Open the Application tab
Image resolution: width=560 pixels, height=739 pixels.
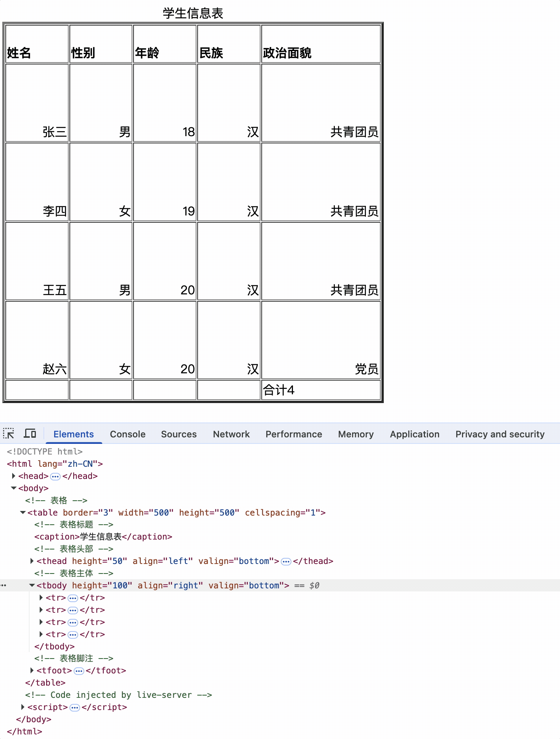[x=415, y=434]
